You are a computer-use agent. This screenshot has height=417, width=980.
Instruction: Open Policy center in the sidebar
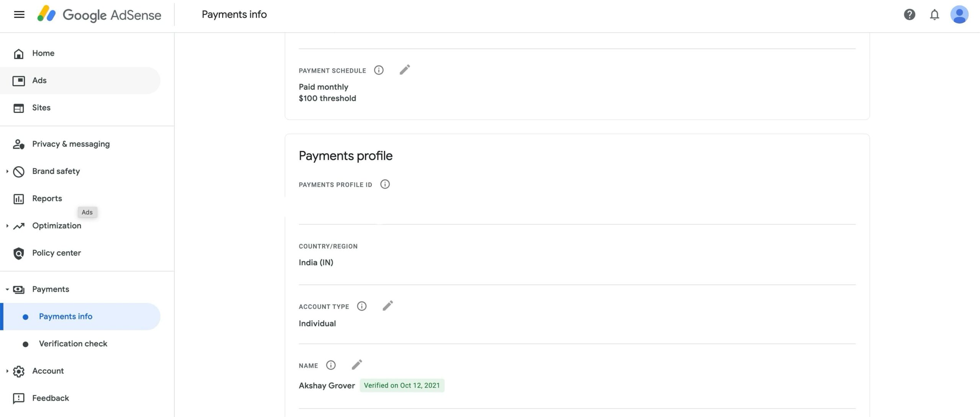(x=57, y=253)
